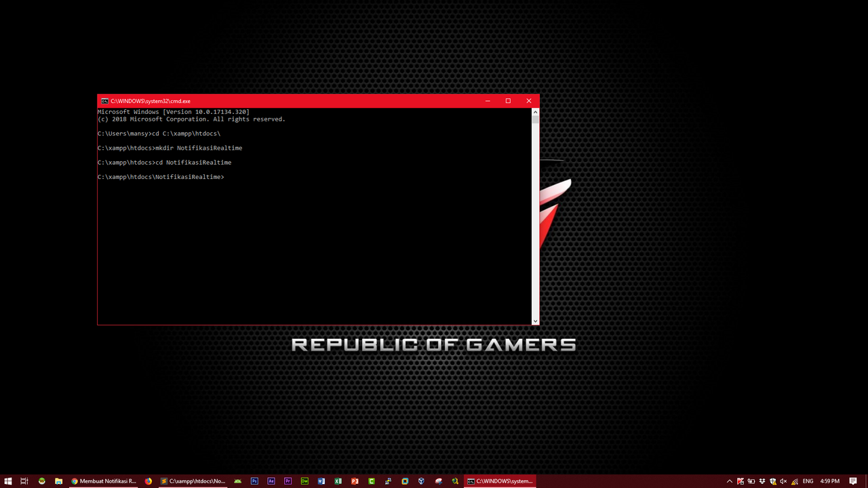Open Adobe Photoshop from the taskbar
The height and width of the screenshot is (488, 868).
(254, 481)
